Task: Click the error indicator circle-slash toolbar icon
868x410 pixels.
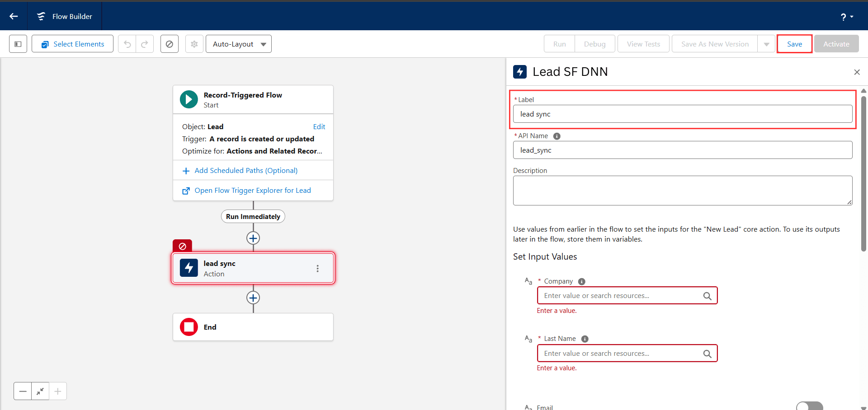Action: coord(170,44)
